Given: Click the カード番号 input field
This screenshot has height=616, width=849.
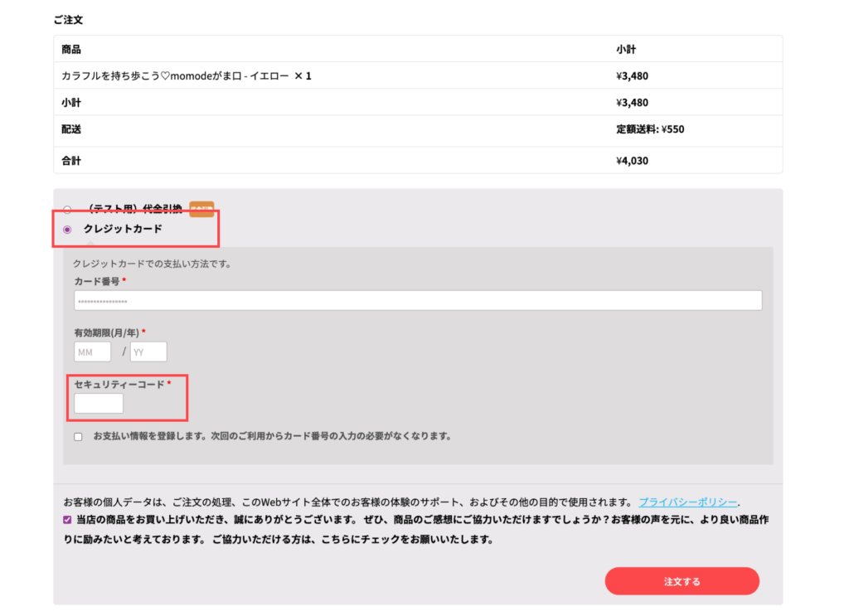Looking at the screenshot, I should pyautogui.click(x=418, y=300).
